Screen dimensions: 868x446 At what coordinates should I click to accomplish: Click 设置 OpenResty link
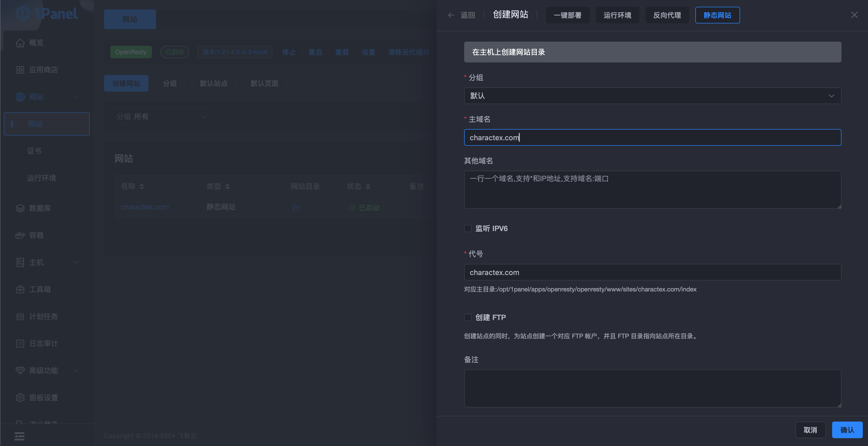[x=369, y=52]
